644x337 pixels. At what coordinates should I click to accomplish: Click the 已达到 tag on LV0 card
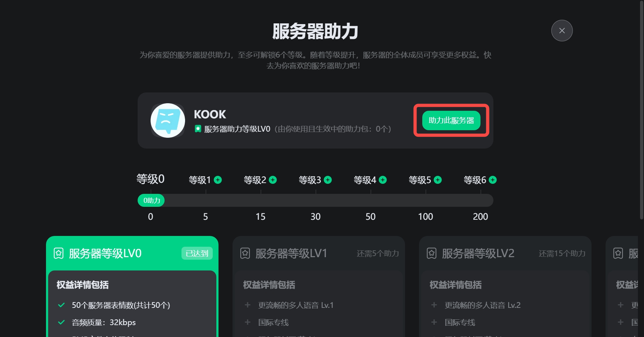[x=197, y=254]
